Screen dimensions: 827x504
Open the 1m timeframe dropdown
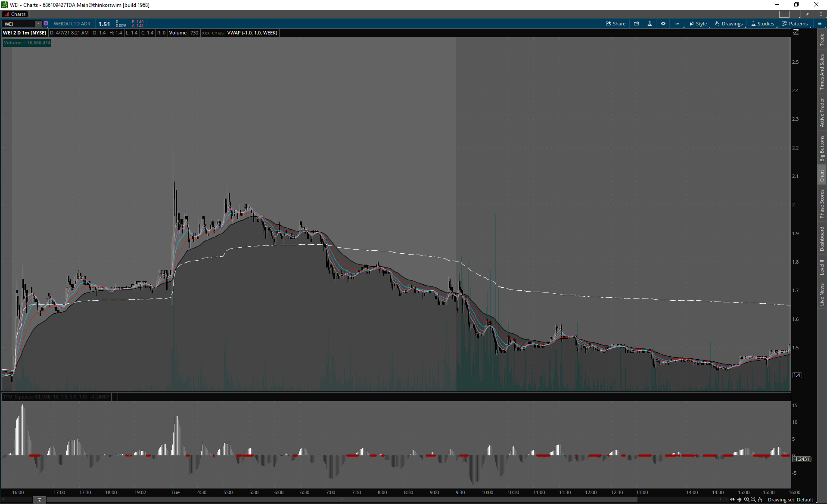(678, 24)
